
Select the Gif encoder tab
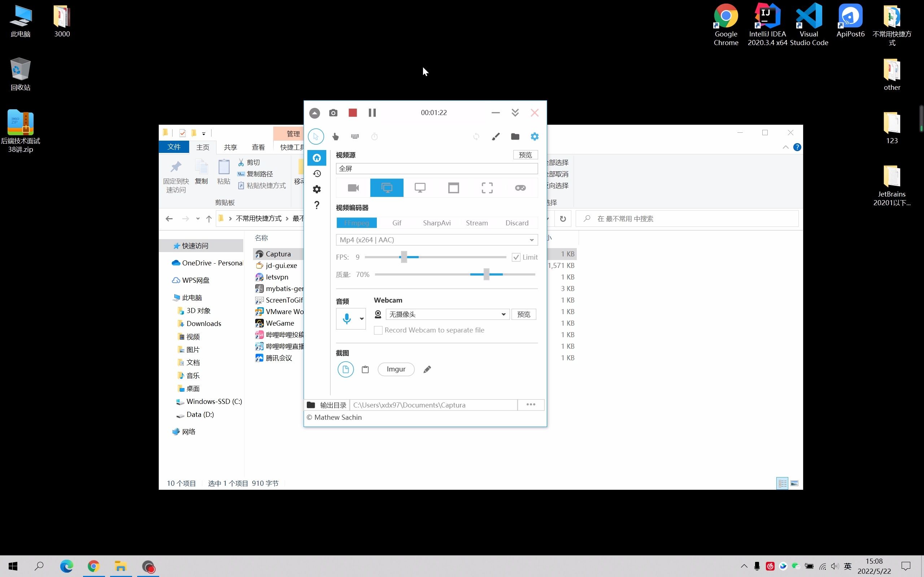(397, 223)
